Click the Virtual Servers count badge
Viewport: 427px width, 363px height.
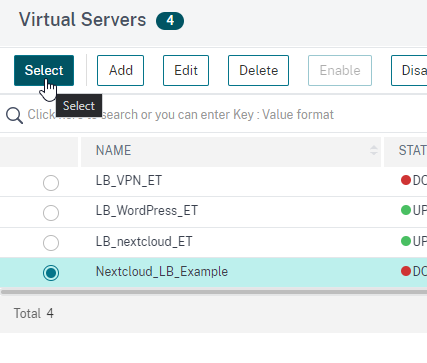[x=170, y=21]
